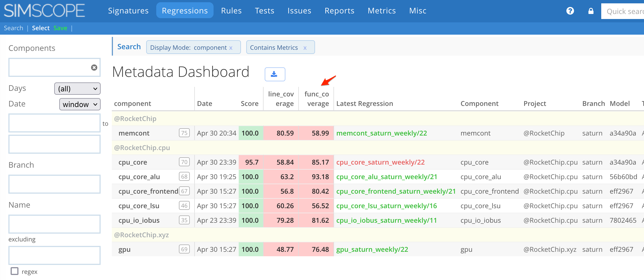
Task: Click the Branch input field
Action: 55,184
